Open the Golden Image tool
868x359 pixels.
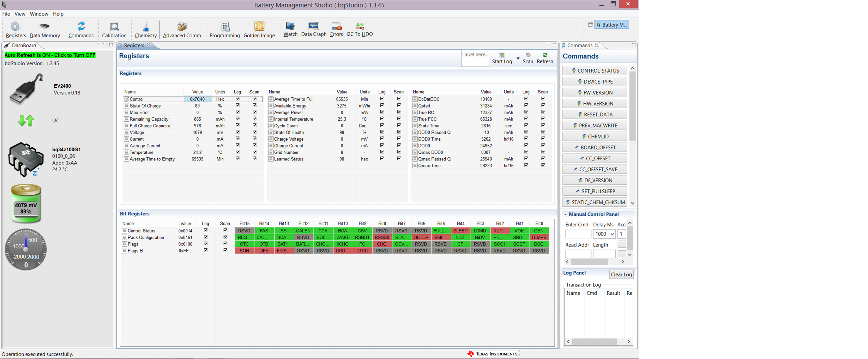[259, 30]
